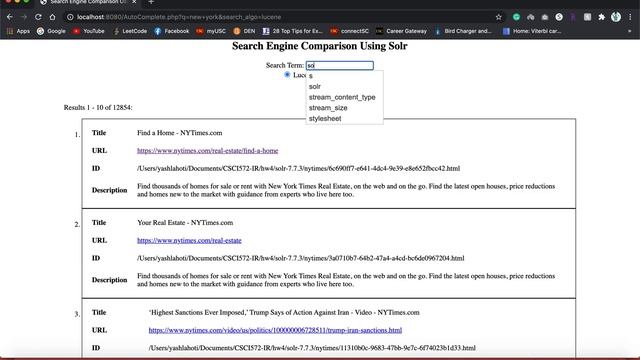Click the ID path ending 11310b0c...html

point(312,348)
